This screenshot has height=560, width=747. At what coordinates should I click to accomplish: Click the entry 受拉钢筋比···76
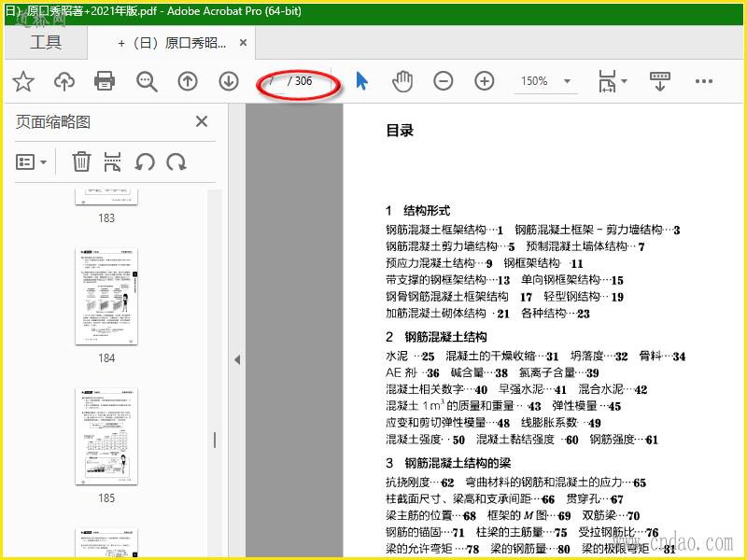pos(618,532)
